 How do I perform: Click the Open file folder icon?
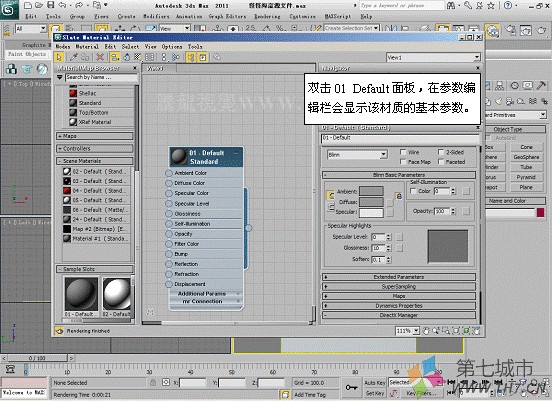pyautogui.click(x=39, y=5)
